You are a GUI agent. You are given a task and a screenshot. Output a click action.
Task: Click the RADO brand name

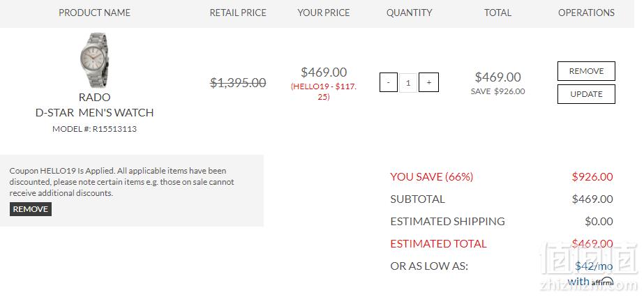point(94,97)
